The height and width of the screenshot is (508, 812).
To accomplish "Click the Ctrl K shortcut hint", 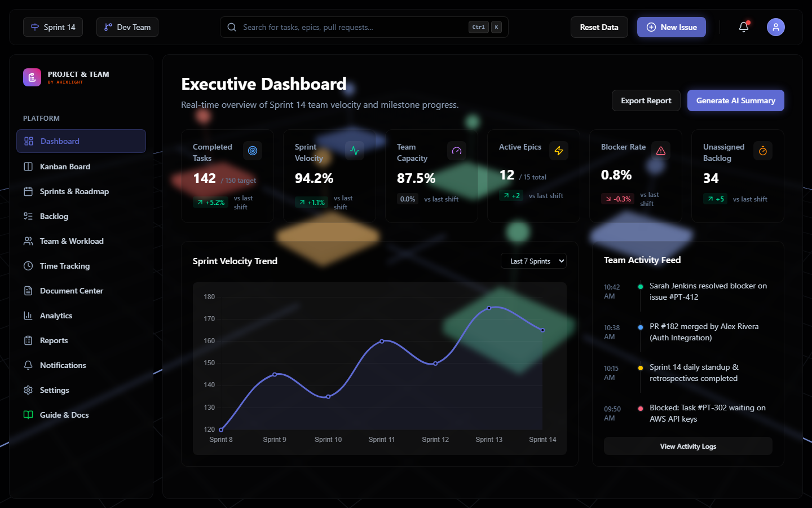I will [x=485, y=27].
